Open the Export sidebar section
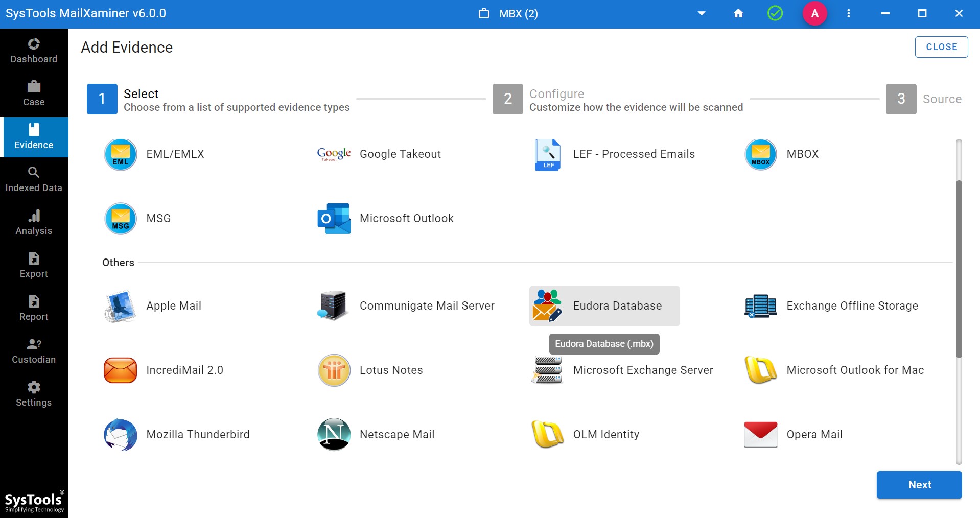This screenshot has height=518, width=980. tap(34, 266)
